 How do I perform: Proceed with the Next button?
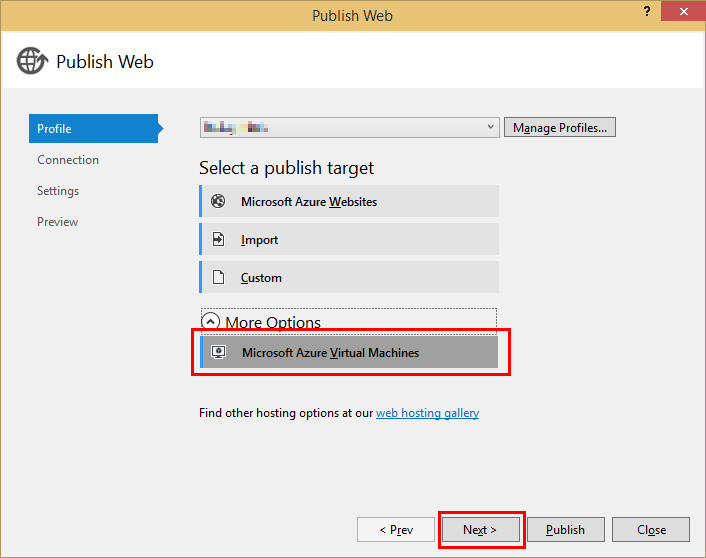click(x=480, y=530)
